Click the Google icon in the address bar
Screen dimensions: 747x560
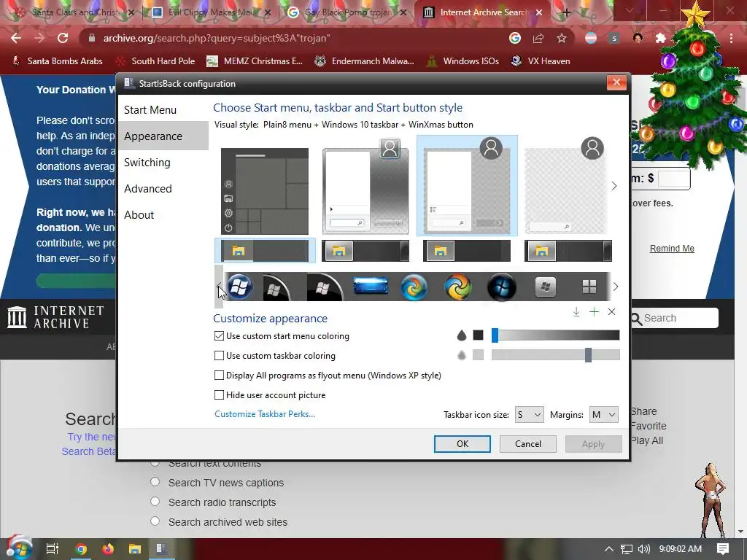tap(514, 38)
